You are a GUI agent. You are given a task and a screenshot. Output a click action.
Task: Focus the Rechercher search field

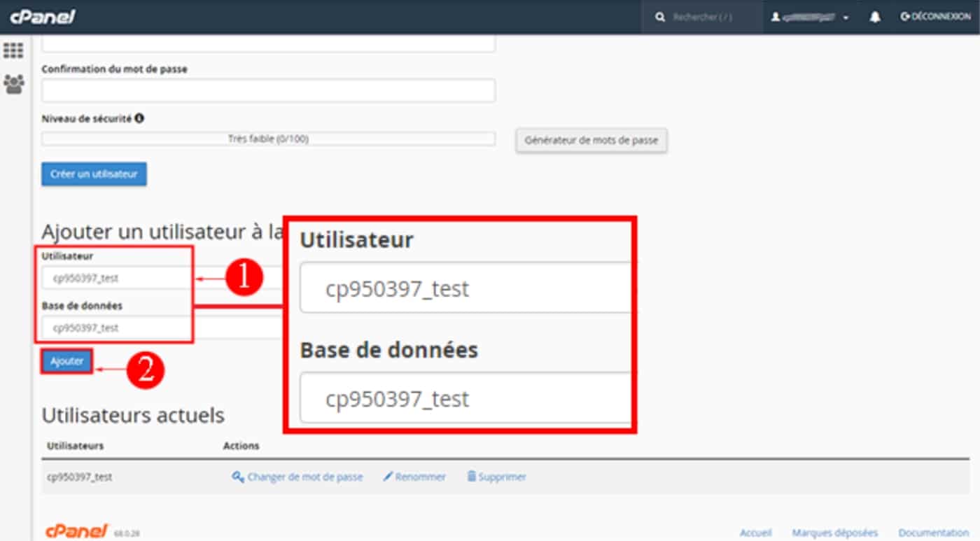pos(702,17)
